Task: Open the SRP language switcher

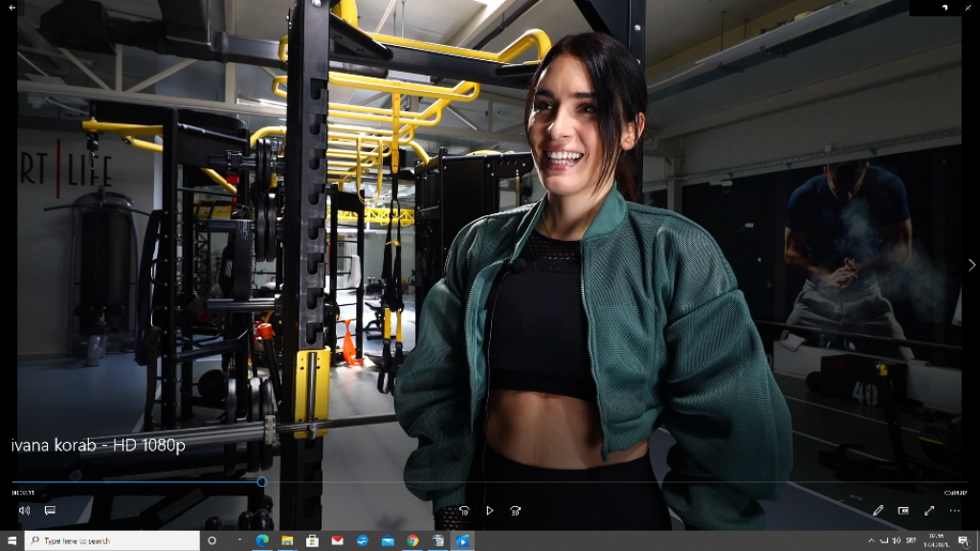Action: pyautogui.click(x=911, y=540)
